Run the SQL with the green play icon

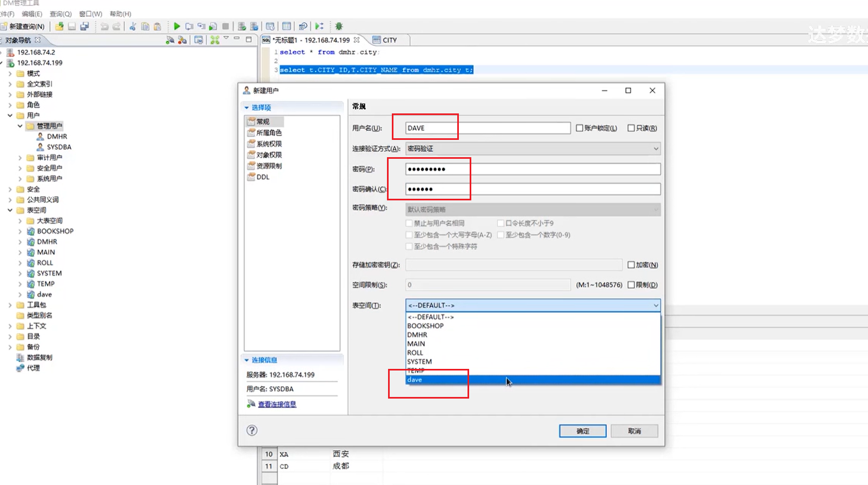(177, 26)
